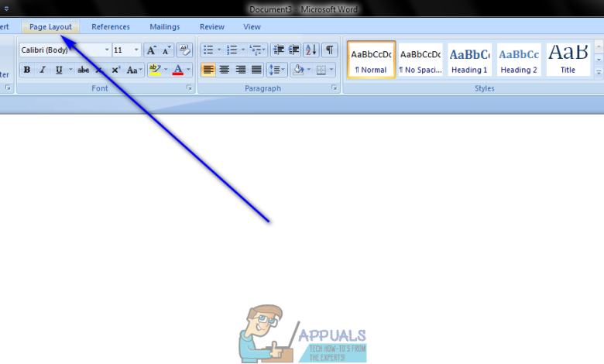Open the shading color dropdown arrow
This screenshot has width=604, height=364.
309,70
